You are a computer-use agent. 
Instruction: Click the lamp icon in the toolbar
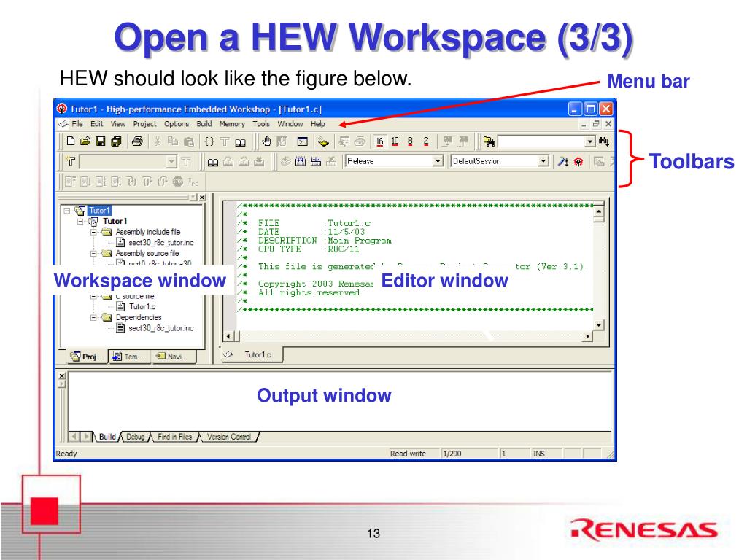pos(323,141)
